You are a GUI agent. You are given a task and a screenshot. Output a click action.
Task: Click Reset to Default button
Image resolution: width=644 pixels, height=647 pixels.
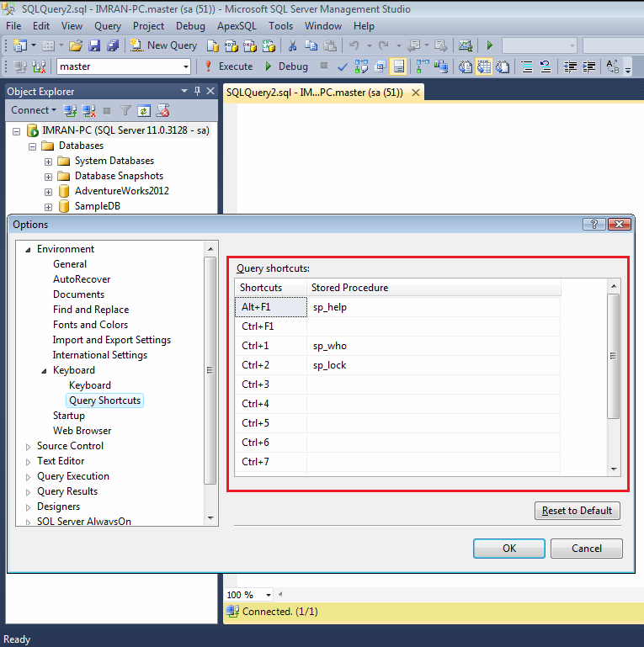577,511
